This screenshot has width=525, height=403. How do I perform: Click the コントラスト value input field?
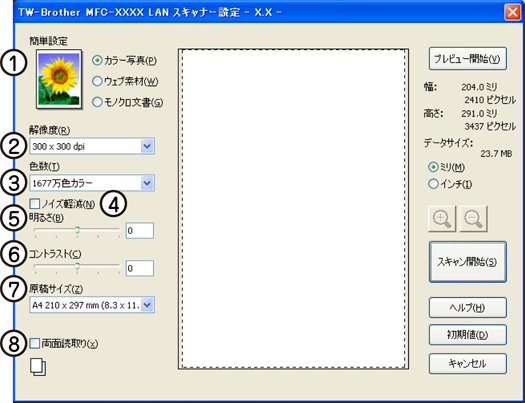point(140,268)
